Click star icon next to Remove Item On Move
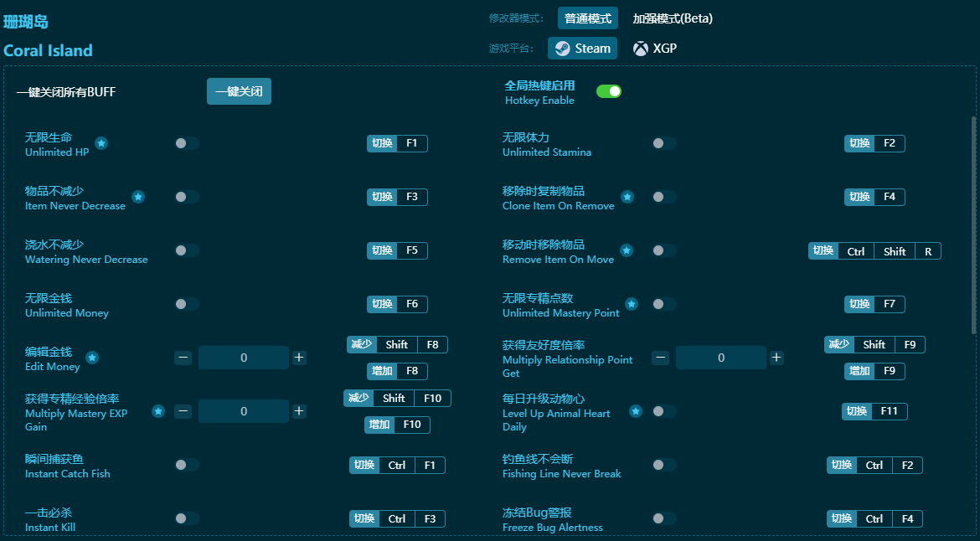This screenshot has height=541, width=980. (x=627, y=250)
